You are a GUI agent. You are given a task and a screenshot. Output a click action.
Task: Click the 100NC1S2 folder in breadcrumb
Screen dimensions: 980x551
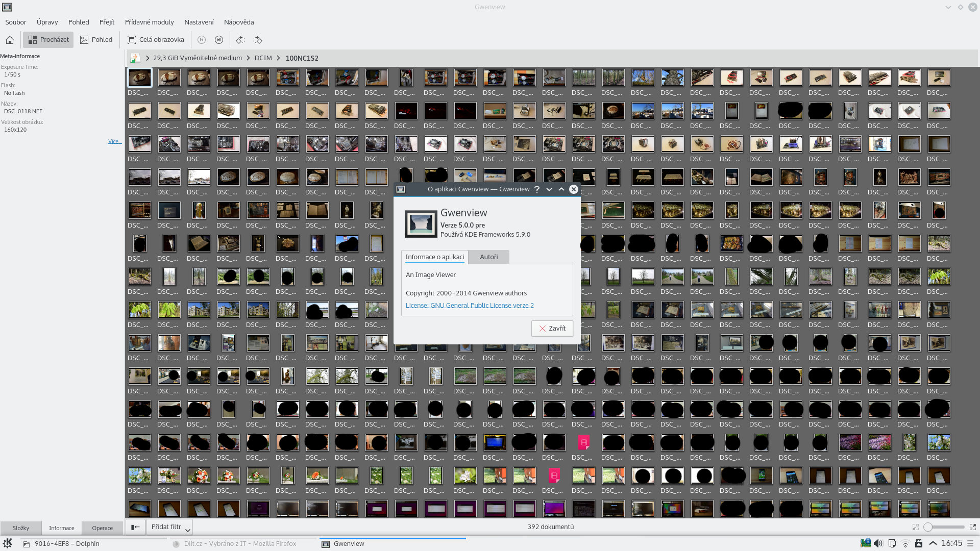tap(302, 58)
